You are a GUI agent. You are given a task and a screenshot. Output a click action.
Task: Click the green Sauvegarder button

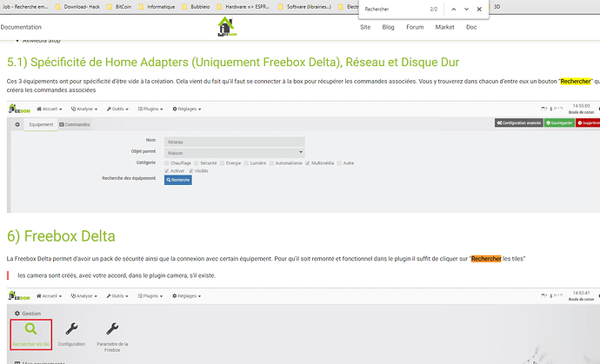(559, 122)
